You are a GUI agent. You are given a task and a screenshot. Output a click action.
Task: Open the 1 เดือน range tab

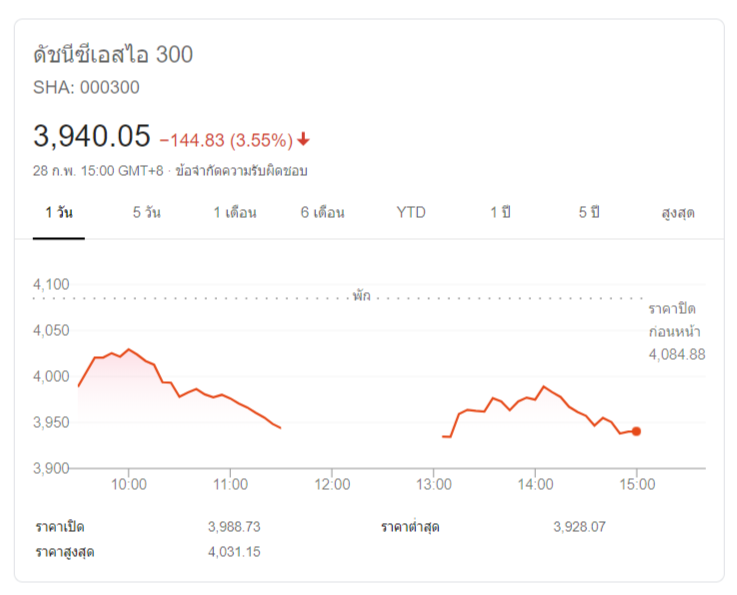(235, 213)
